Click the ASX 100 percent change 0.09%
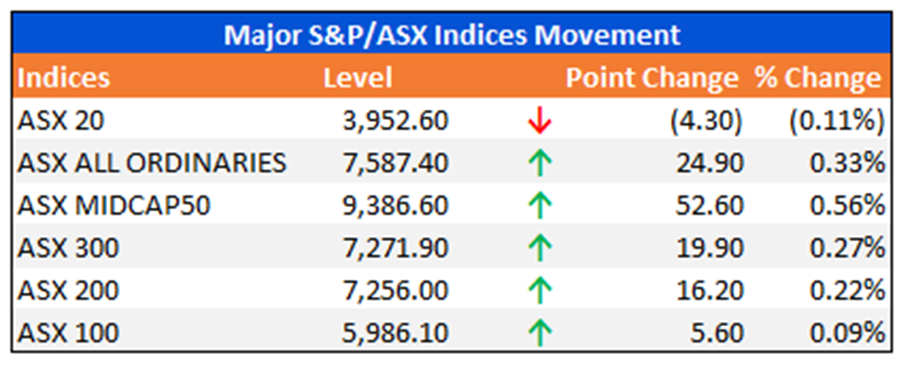912x372 pixels. pos(847,334)
